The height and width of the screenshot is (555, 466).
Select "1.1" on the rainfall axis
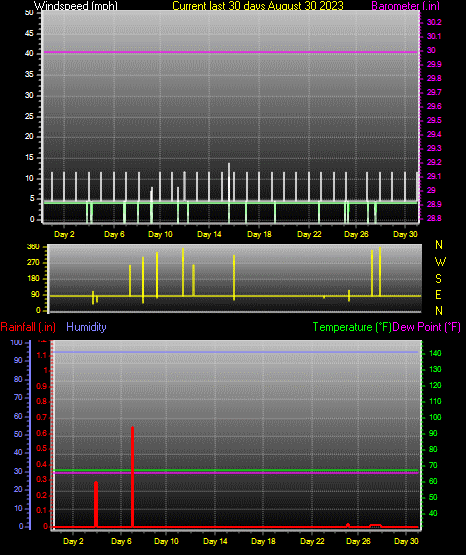point(42,355)
